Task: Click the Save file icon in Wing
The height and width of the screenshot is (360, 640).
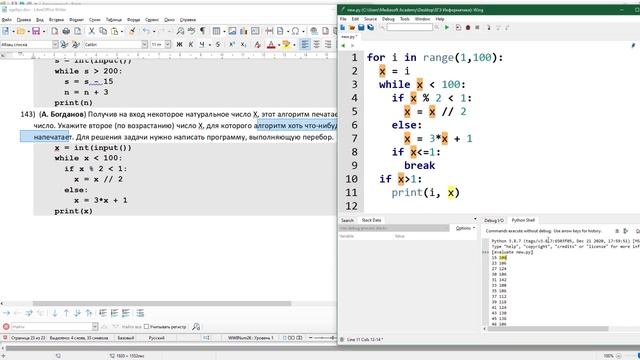Action: (x=361, y=27)
